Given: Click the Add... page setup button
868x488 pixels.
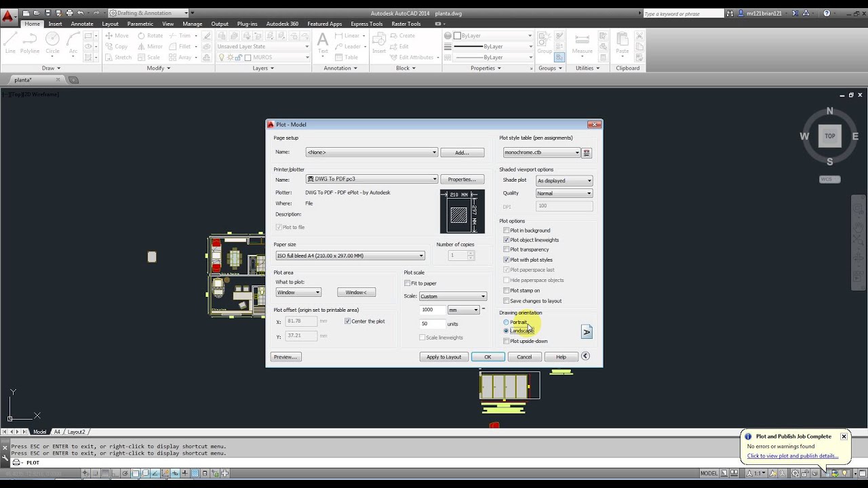Looking at the screenshot, I should pyautogui.click(x=462, y=152).
